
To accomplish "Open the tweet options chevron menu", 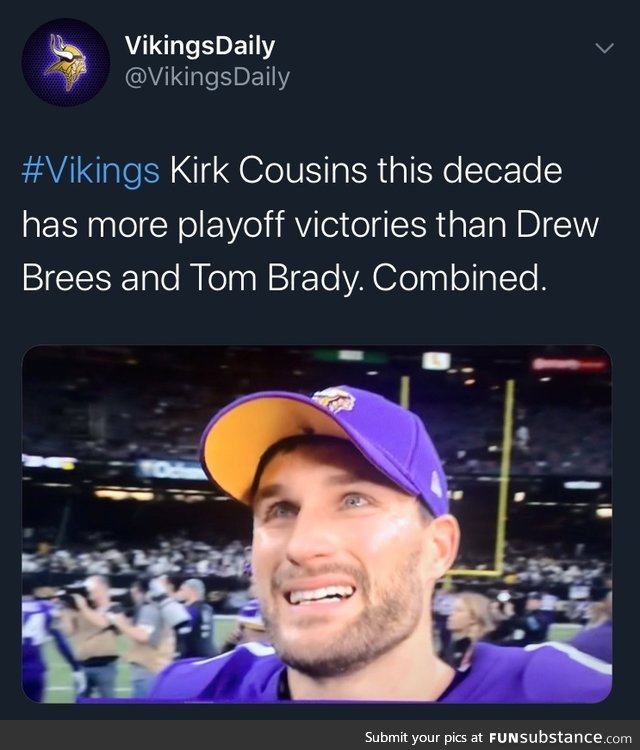I will [605, 48].
